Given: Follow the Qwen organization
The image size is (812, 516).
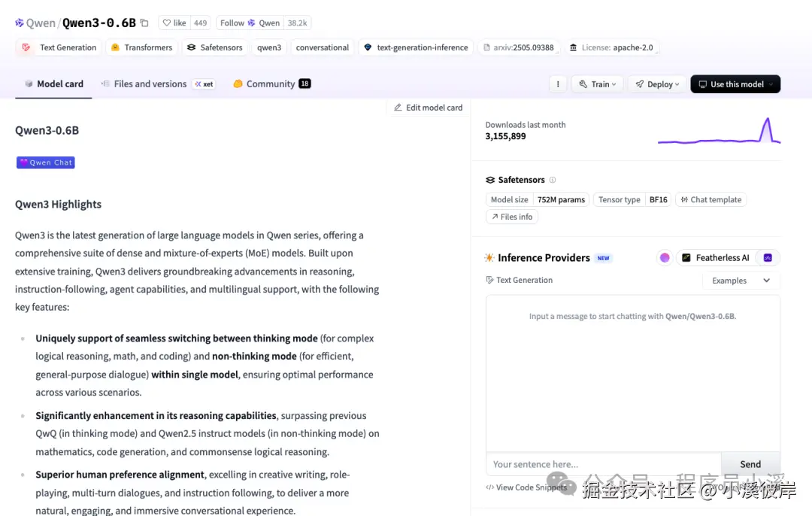Looking at the screenshot, I should (250, 23).
